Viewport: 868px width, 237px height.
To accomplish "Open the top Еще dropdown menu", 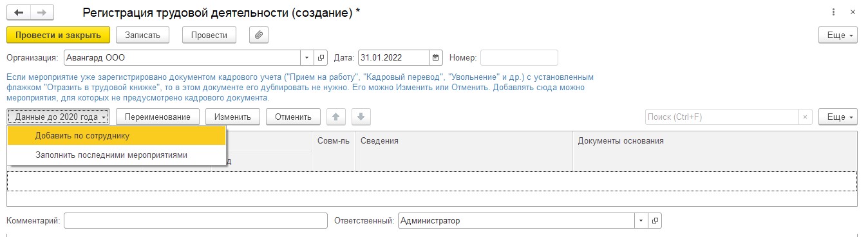I will coord(838,35).
